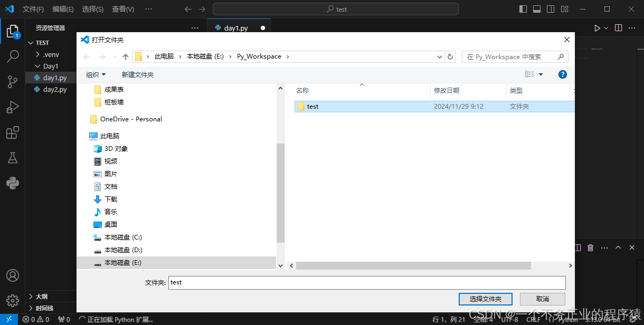This screenshot has width=644, height=325.
Task: Click the dialog Back arrow button
Action: tap(87, 56)
